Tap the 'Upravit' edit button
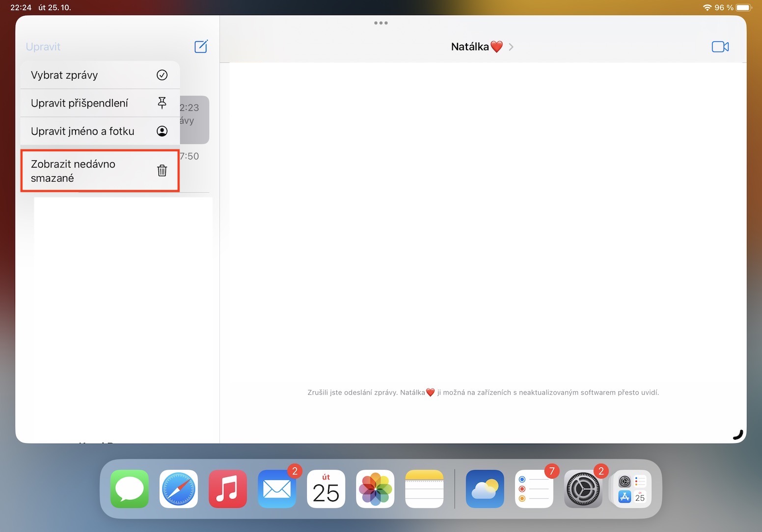762x532 pixels. [43, 47]
